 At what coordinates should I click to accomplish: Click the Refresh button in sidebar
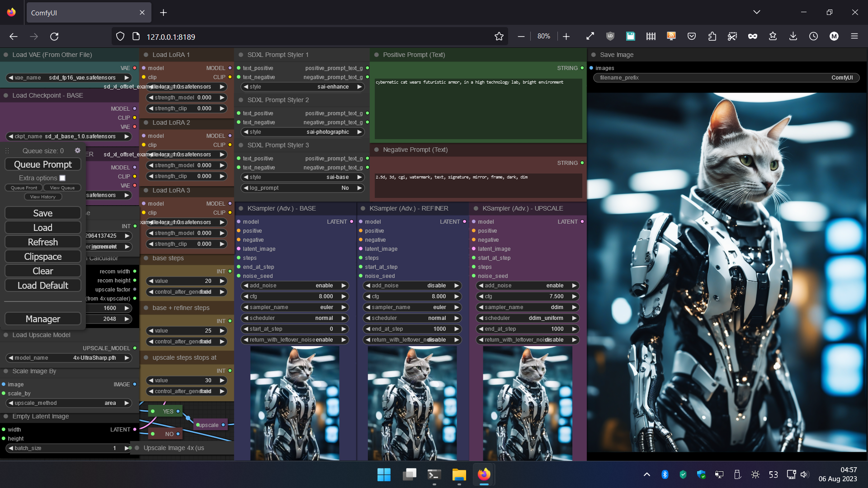(x=42, y=242)
